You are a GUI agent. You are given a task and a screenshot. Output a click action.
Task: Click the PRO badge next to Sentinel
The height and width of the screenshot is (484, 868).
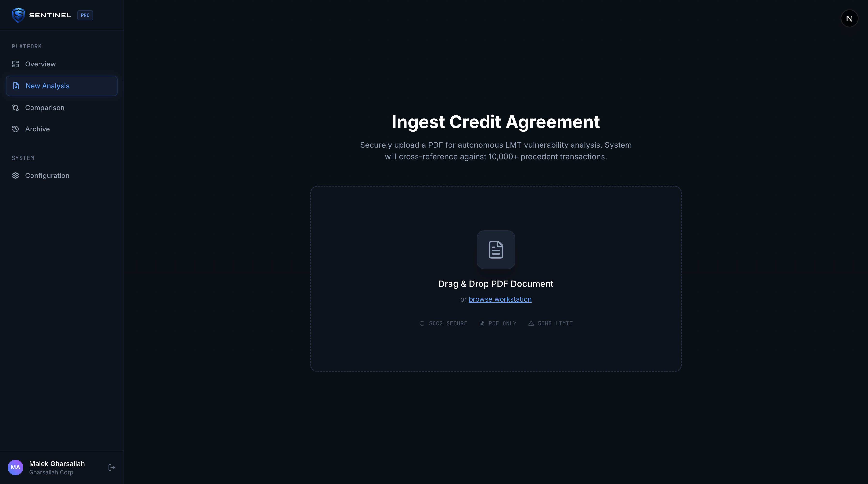(x=85, y=15)
